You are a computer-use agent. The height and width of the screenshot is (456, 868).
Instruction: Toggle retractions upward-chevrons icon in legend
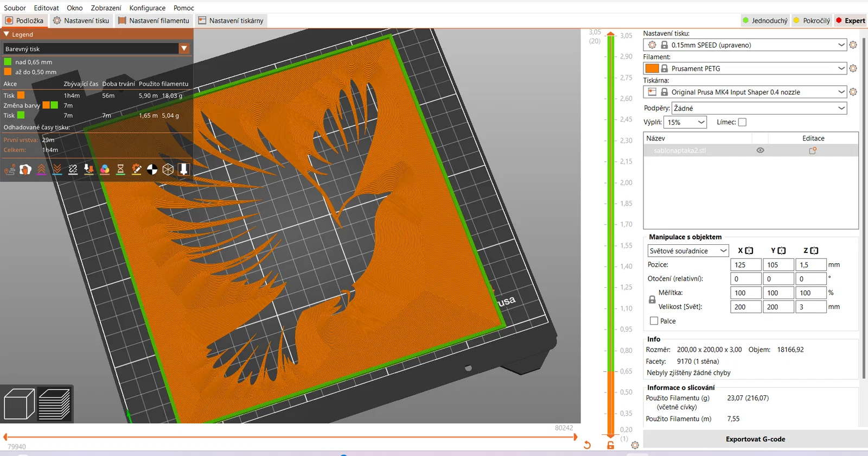click(41, 170)
